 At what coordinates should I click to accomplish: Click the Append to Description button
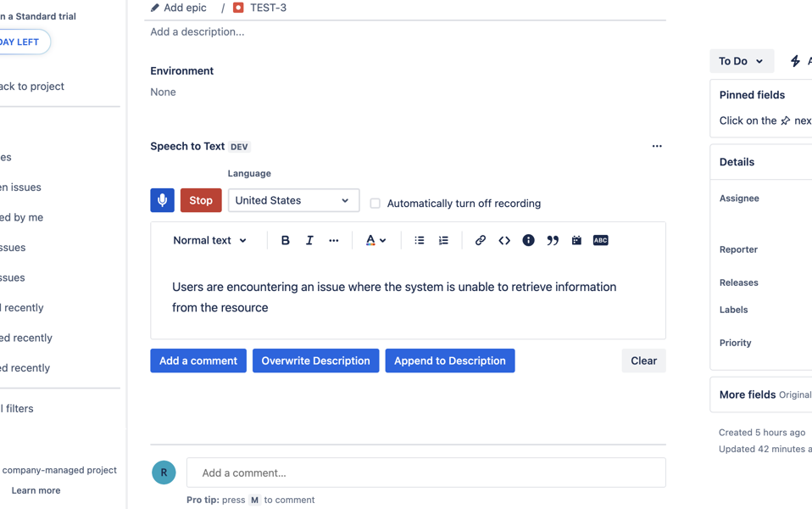[450, 361]
